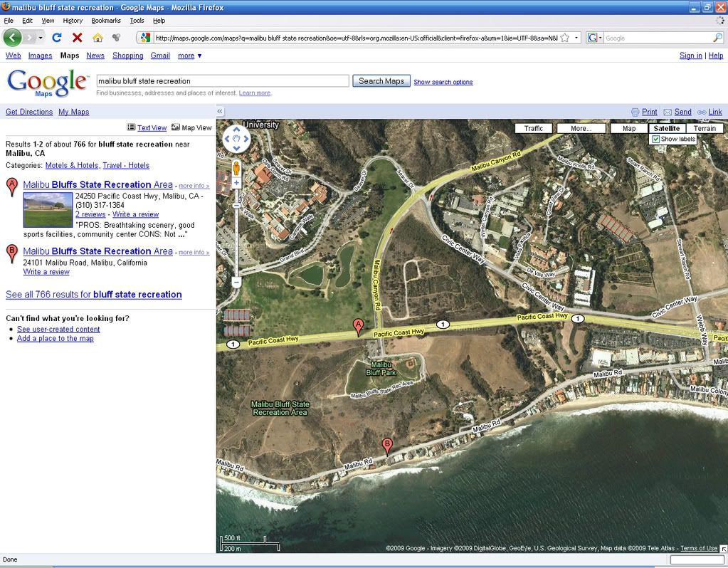Open the first Malibu Bluffs State Recreation Area result
Image resolution: width=728 pixels, height=568 pixels.
(98, 184)
